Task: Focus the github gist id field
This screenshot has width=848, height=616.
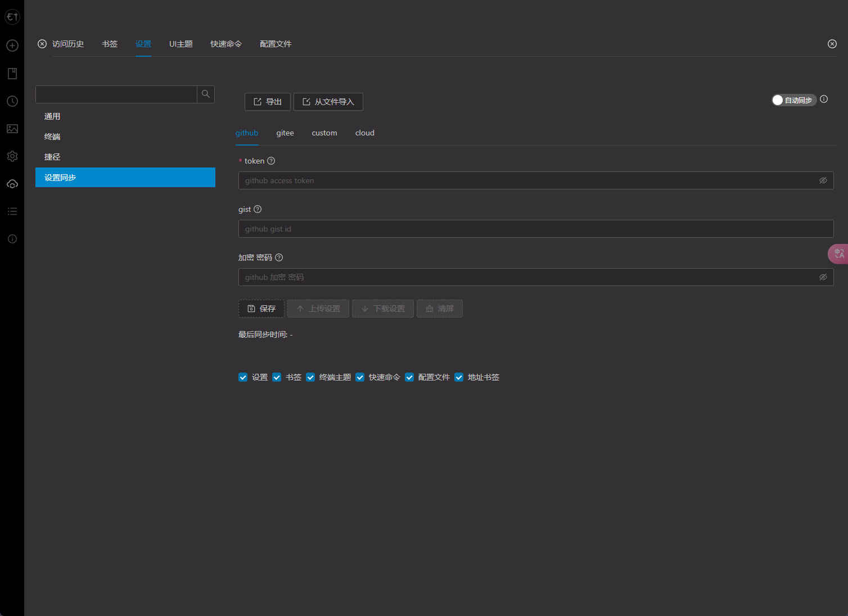Action: pyautogui.click(x=536, y=229)
